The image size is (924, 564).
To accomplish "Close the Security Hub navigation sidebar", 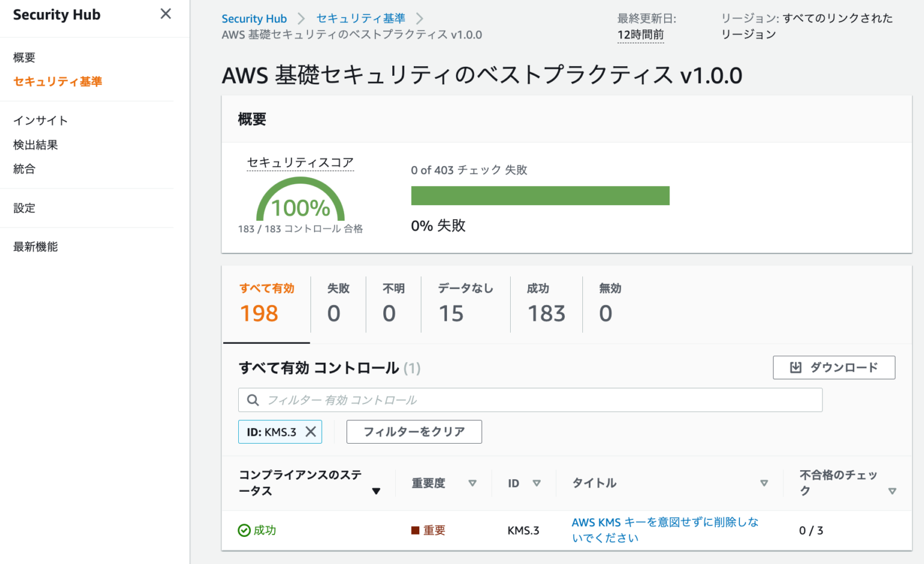I will (165, 13).
